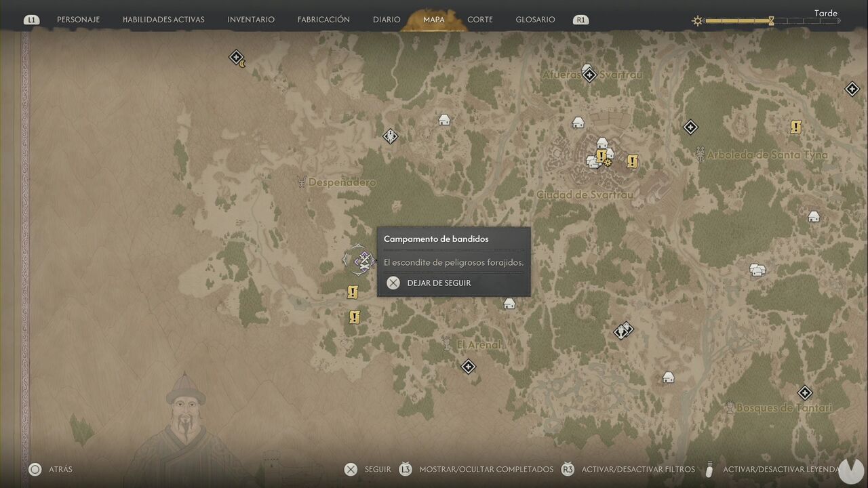
Task: Click the sun icon on time bar
Action: click(697, 21)
